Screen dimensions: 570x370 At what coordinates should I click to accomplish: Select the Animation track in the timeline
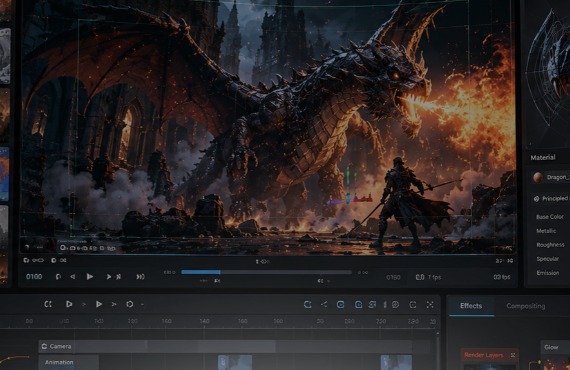coord(68,362)
